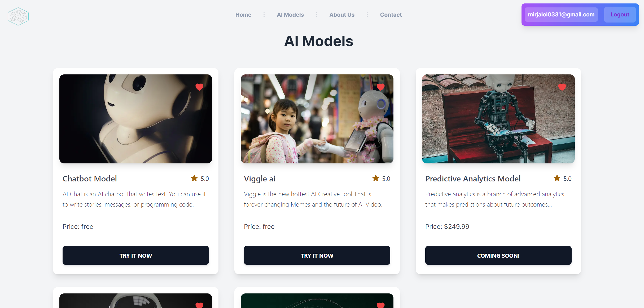
Task: Go to AI Models in the navigation
Action: (290, 15)
